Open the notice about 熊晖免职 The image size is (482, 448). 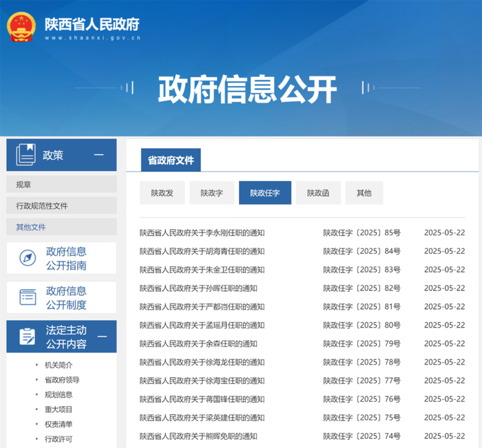[x=198, y=436]
